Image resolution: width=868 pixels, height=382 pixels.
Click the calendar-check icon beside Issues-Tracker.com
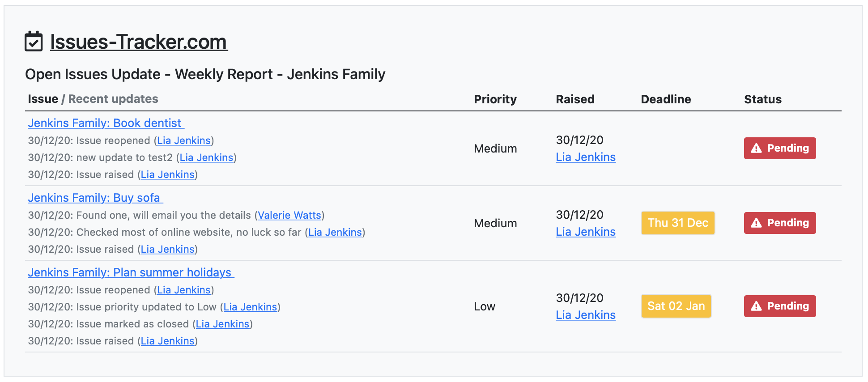click(34, 41)
